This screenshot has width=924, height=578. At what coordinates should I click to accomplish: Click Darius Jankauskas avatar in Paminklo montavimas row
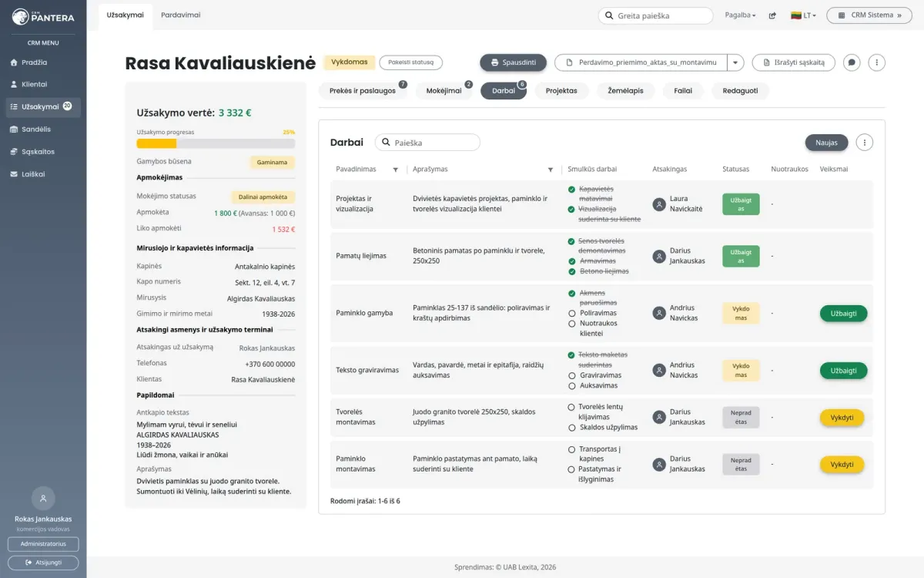point(659,464)
